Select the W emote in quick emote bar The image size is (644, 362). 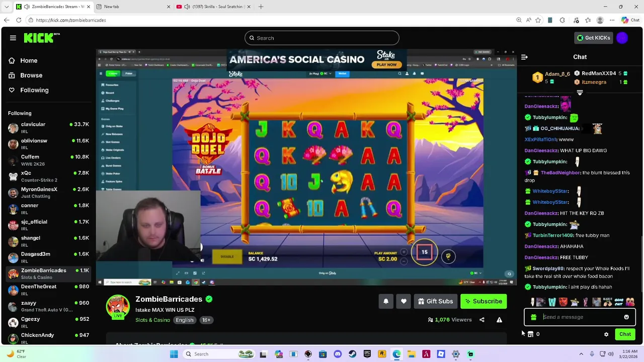coord(552,302)
